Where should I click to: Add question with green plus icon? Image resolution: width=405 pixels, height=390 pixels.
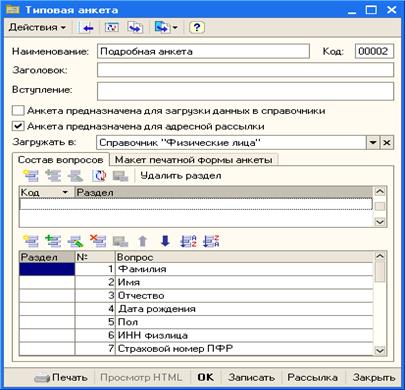point(53,241)
